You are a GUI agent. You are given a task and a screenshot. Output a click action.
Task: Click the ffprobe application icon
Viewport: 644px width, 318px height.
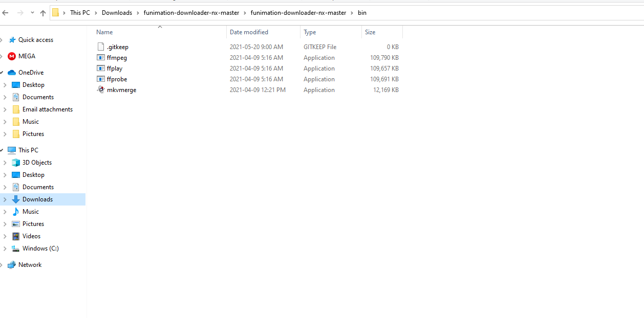(x=101, y=79)
